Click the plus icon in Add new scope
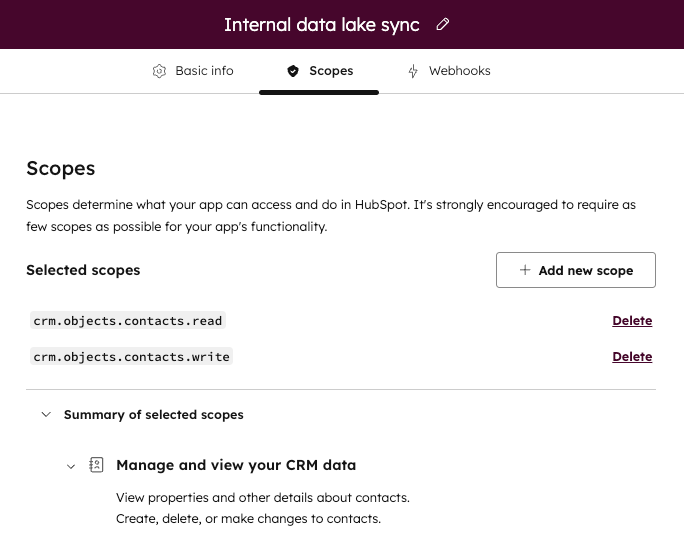The width and height of the screenshot is (684, 544). 525,270
